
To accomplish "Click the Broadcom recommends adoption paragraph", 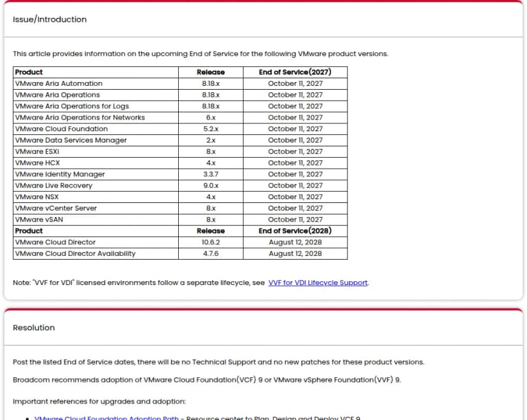I will [207, 380].
